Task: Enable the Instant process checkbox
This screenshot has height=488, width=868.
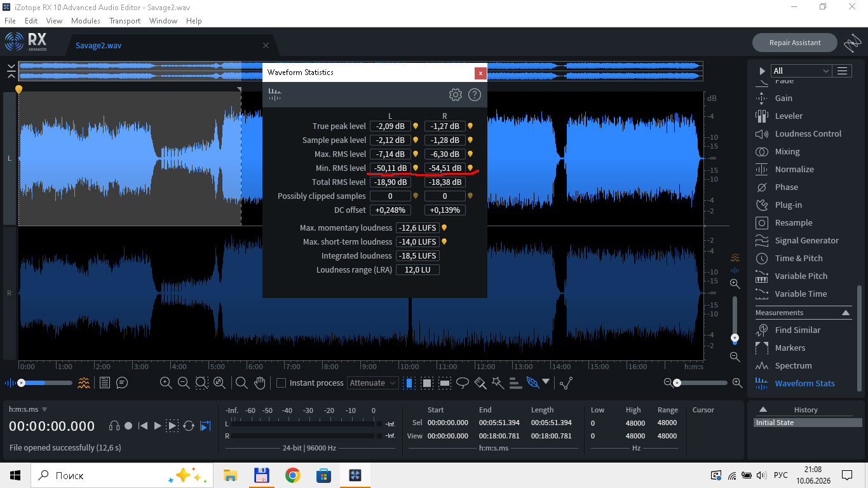Action: pos(281,383)
